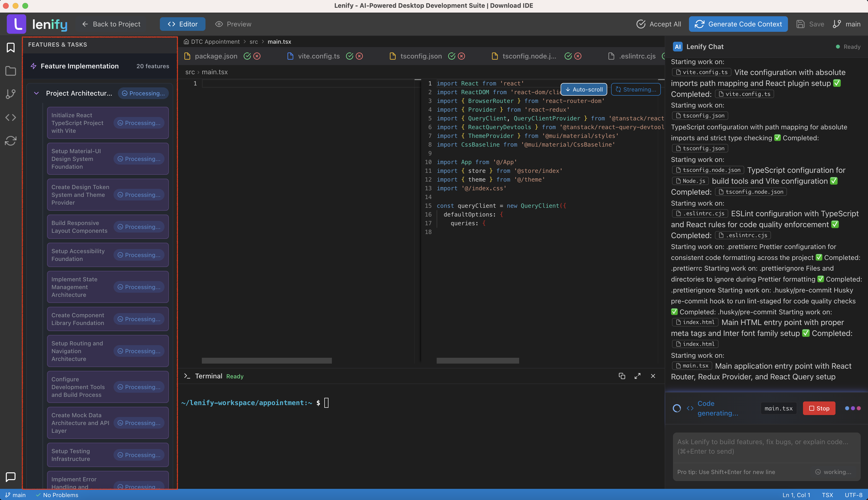Accept changes on the vite.config.ts tab

(x=349, y=56)
